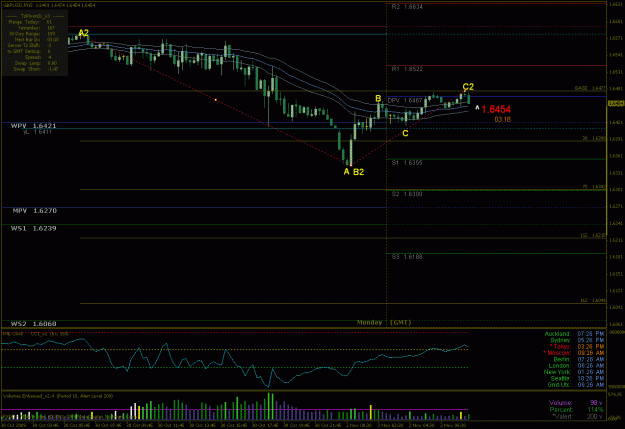Click the Swap Short row in info panel

coord(36,69)
